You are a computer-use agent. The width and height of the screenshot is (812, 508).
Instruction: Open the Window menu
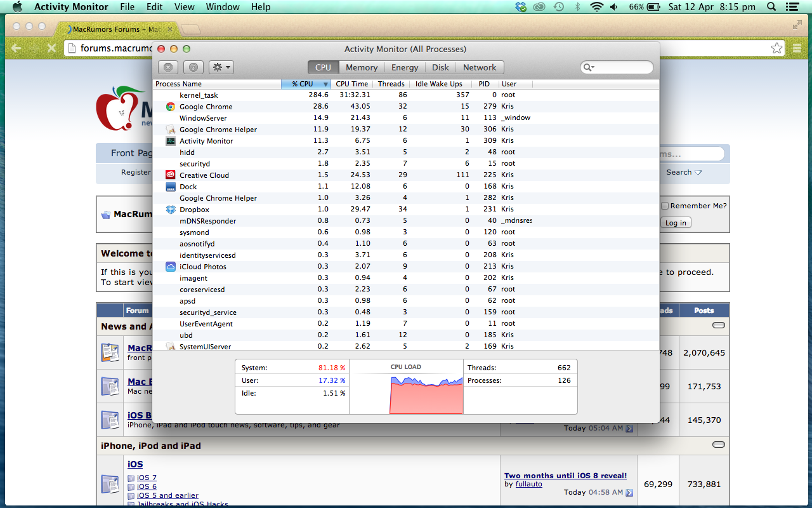tap(223, 7)
